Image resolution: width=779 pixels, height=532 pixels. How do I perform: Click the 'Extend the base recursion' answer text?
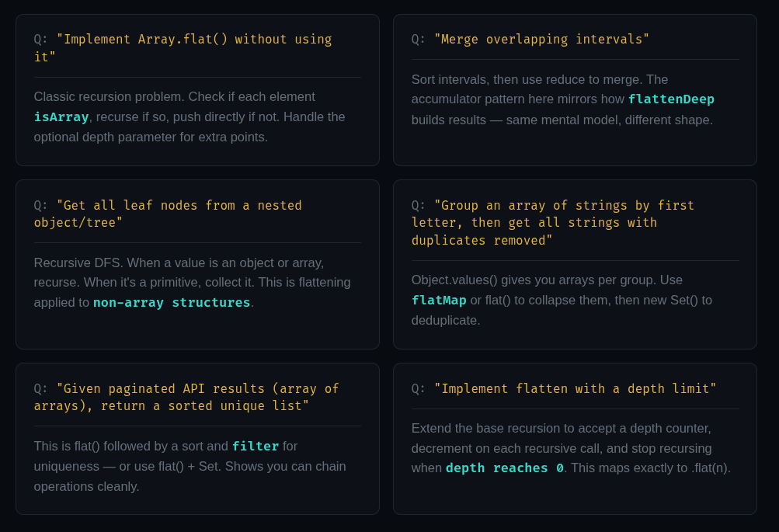571,448
